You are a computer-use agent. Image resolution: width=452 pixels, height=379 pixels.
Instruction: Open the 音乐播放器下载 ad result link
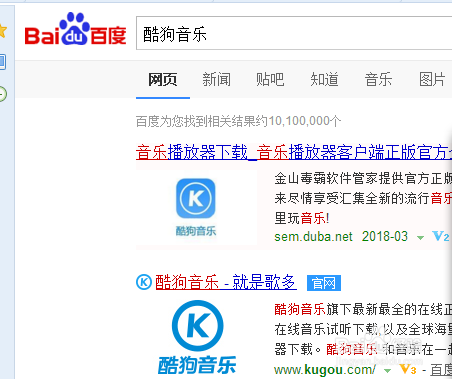pos(294,153)
